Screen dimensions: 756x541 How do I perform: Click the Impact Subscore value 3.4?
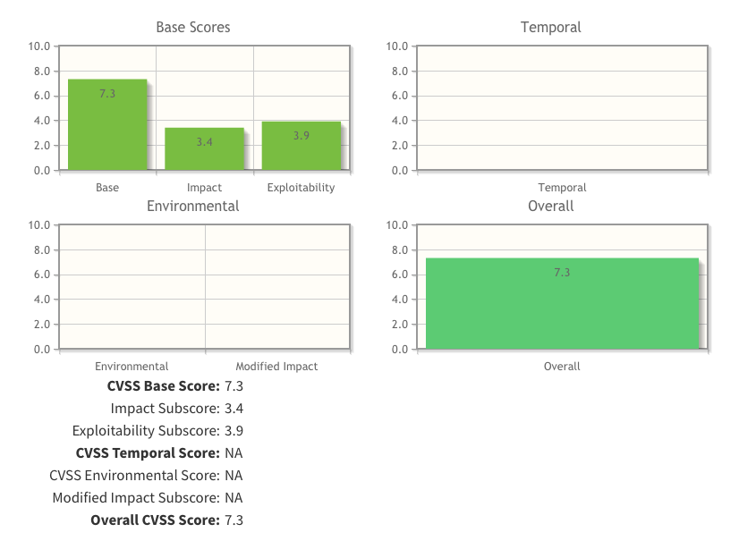click(234, 409)
